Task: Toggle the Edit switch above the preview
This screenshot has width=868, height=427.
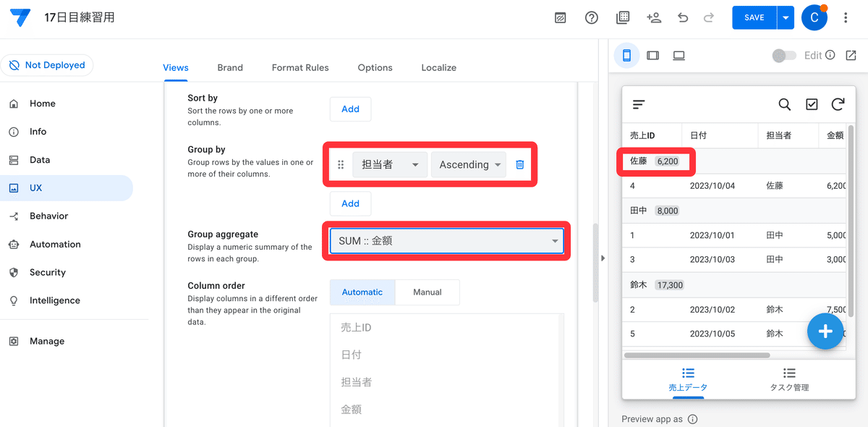Action: coord(784,55)
